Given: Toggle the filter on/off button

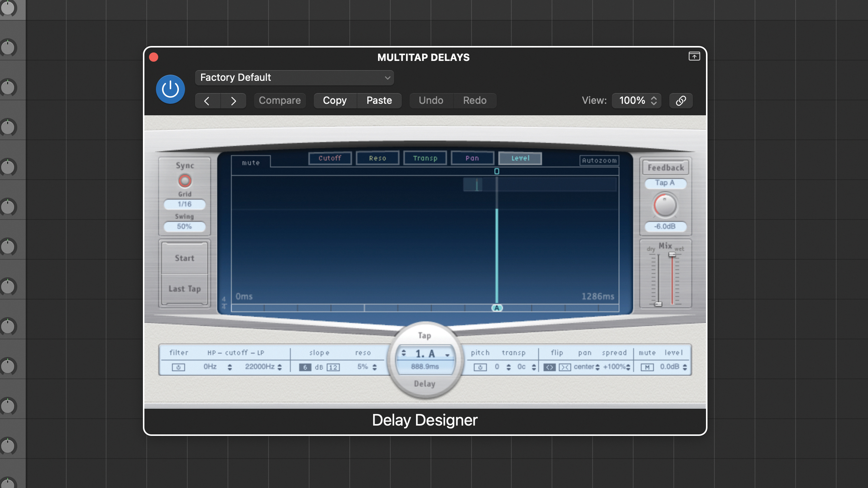Looking at the screenshot, I should tap(178, 367).
